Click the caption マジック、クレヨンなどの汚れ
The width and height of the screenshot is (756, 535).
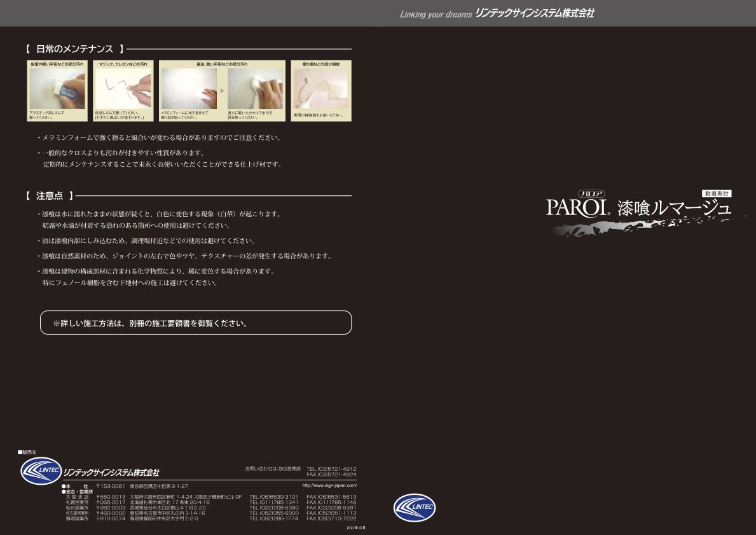pos(123,64)
